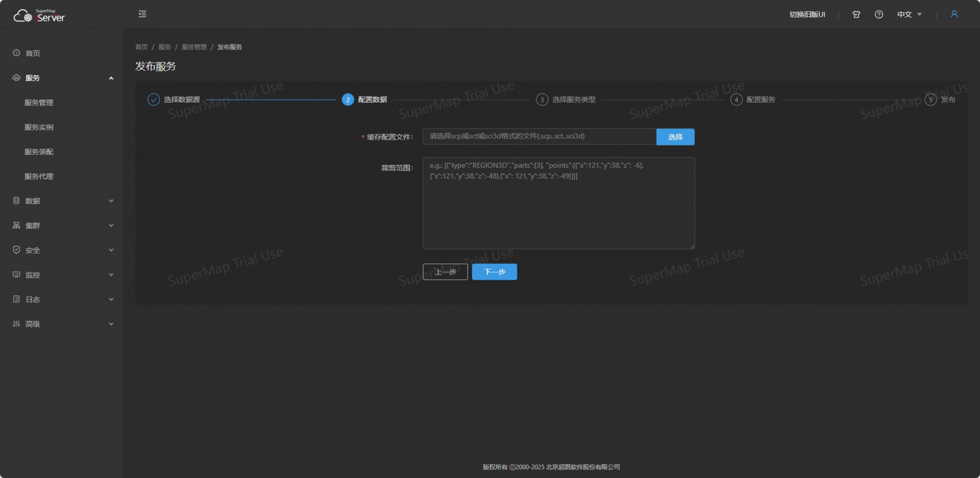
Task: Click the step 2 circle 配置数据
Action: coord(348,100)
